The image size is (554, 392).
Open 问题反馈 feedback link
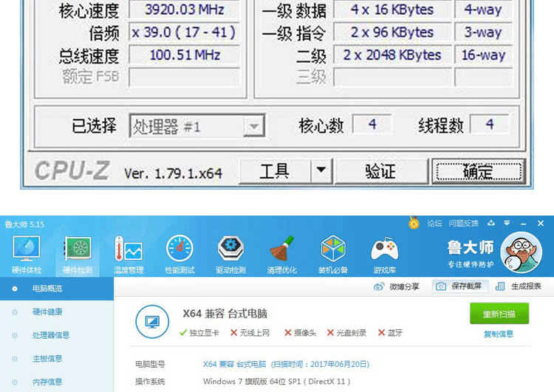click(x=464, y=223)
